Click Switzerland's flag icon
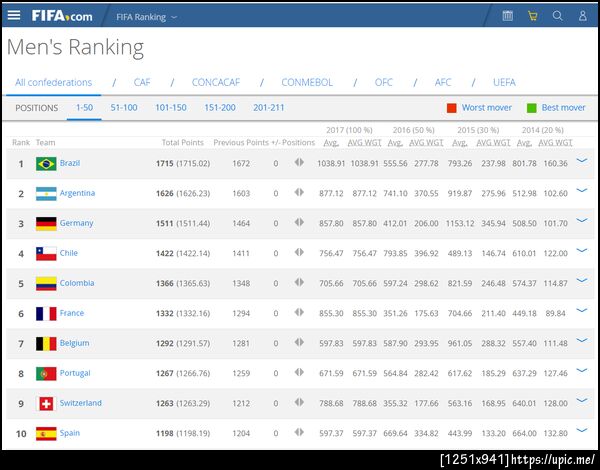600x470 pixels. tap(46, 403)
